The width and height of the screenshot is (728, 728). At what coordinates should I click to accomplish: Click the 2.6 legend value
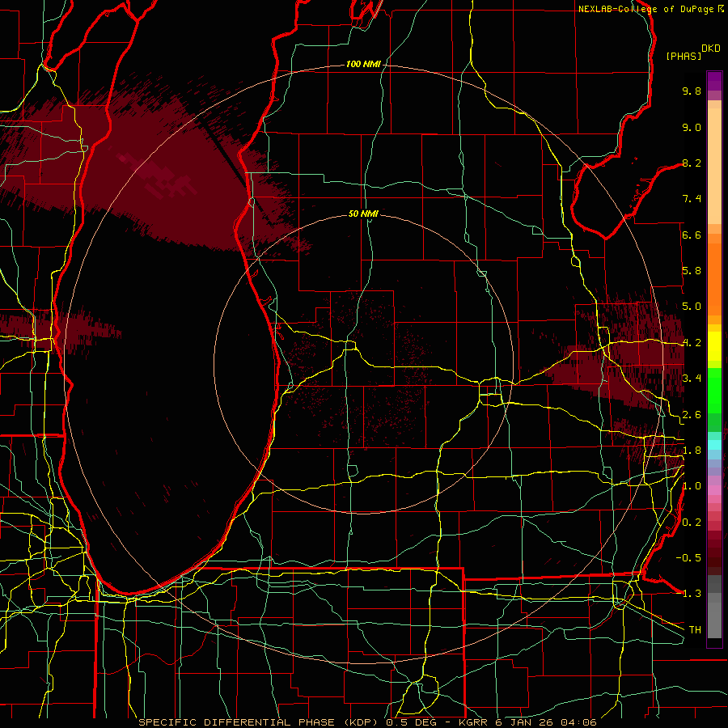[x=692, y=414]
